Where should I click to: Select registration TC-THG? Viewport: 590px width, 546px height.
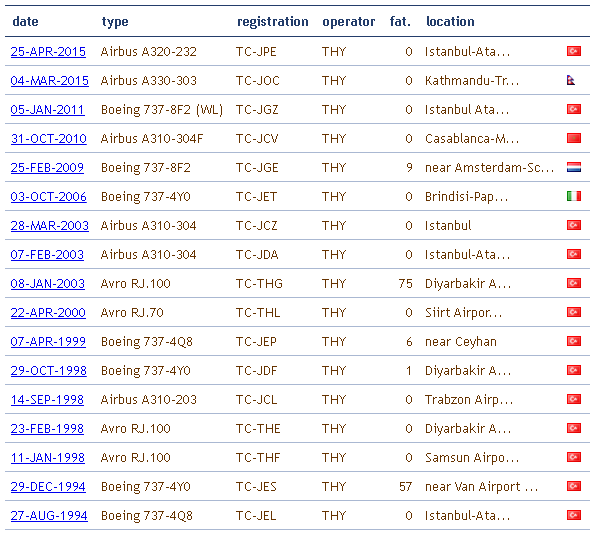(259, 283)
